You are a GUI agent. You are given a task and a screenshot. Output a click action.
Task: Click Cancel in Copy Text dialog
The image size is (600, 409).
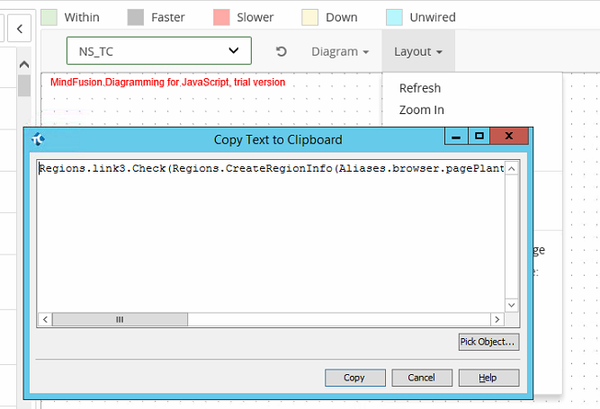pos(422,378)
